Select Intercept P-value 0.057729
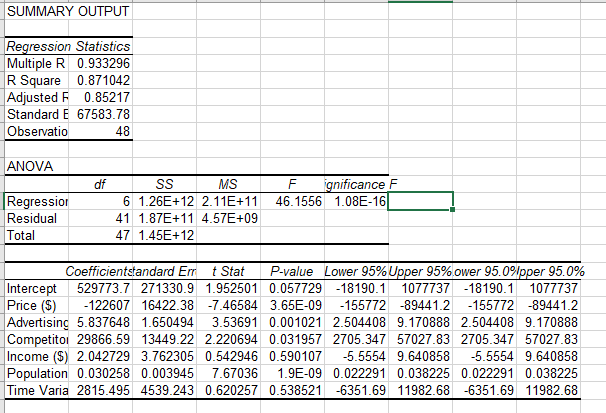The height and width of the screenshot is (413, 606). (293, 288)
